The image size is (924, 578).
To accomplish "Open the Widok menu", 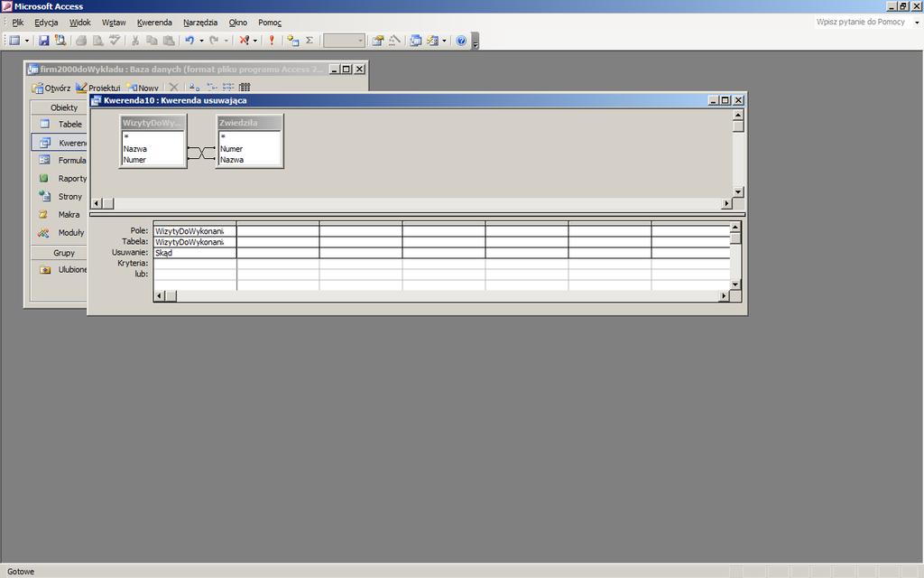I will pos(80,23).
